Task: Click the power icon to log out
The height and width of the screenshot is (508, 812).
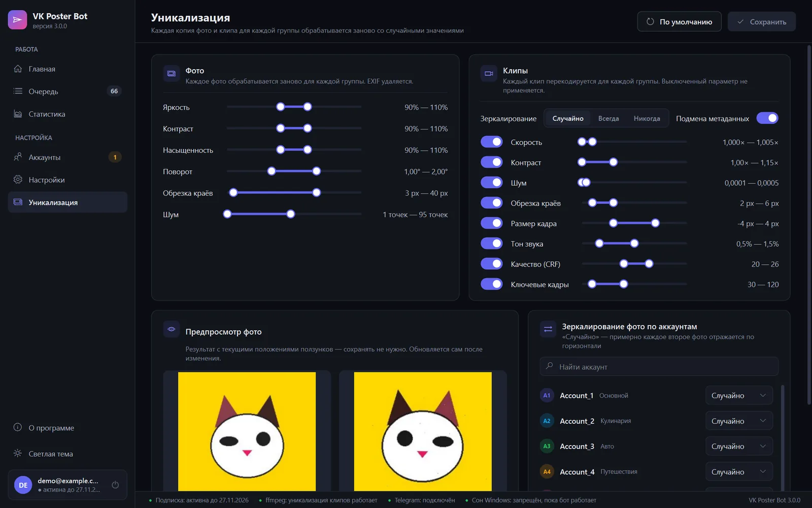Action: [115, 485]
